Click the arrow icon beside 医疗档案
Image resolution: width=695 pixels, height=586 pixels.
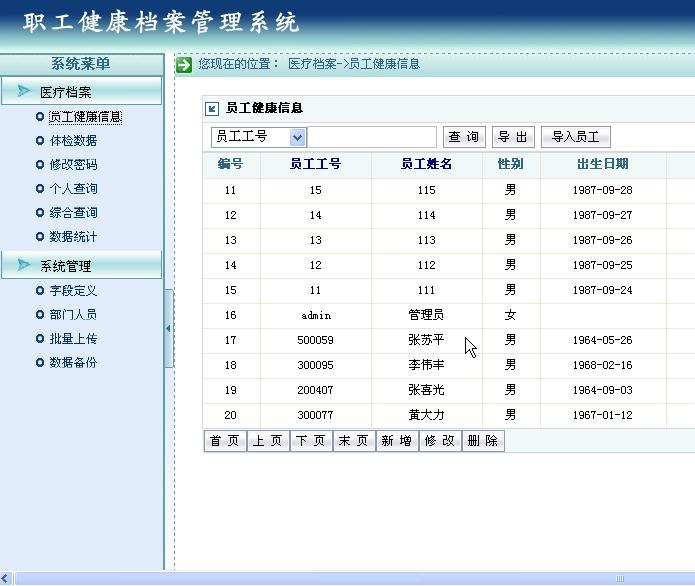click(23, 92)
